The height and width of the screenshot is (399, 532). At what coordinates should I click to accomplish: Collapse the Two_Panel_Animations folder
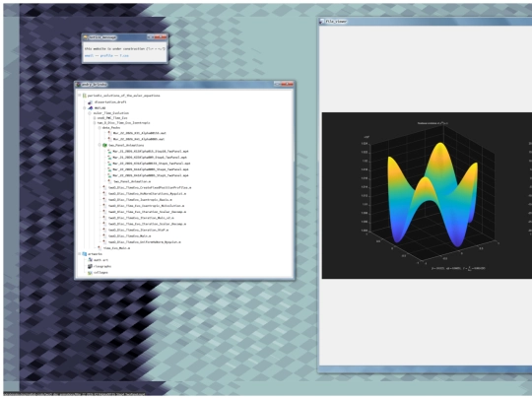pos(100,145)
